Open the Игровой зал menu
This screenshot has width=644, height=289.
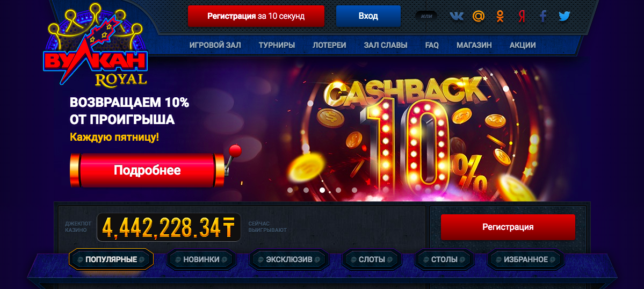[215, 45]
